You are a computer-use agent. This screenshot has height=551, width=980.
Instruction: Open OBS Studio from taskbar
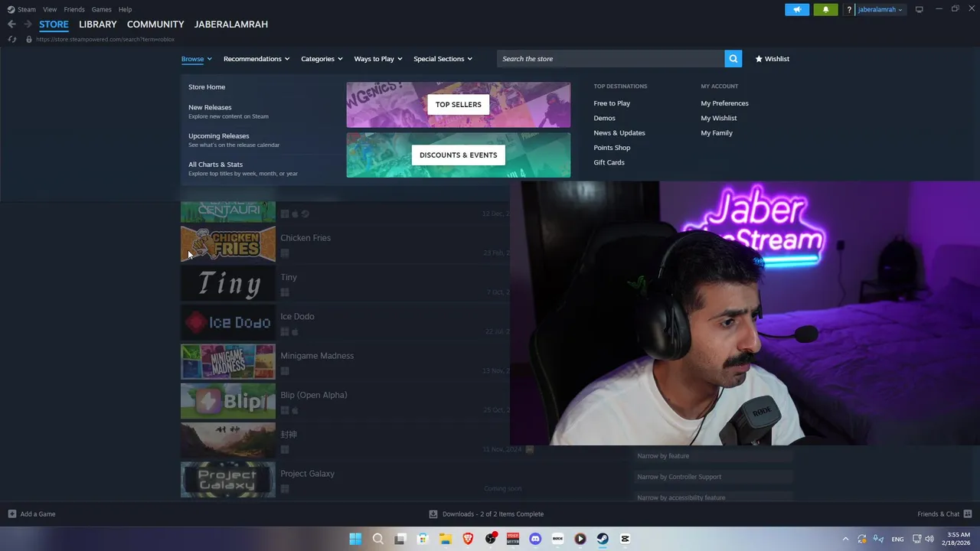[490, 539]
